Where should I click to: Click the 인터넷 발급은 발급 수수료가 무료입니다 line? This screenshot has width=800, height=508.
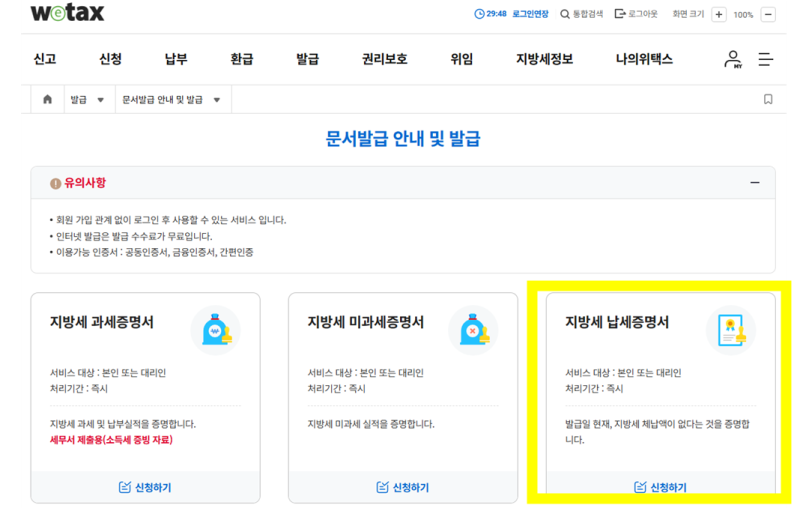point(131,236)
